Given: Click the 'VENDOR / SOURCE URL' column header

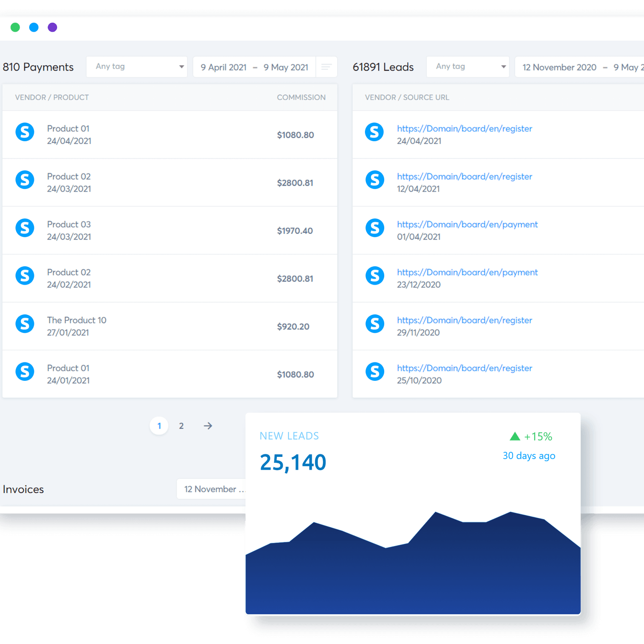Looking at the screenshot, I should [x=407, y=97].
